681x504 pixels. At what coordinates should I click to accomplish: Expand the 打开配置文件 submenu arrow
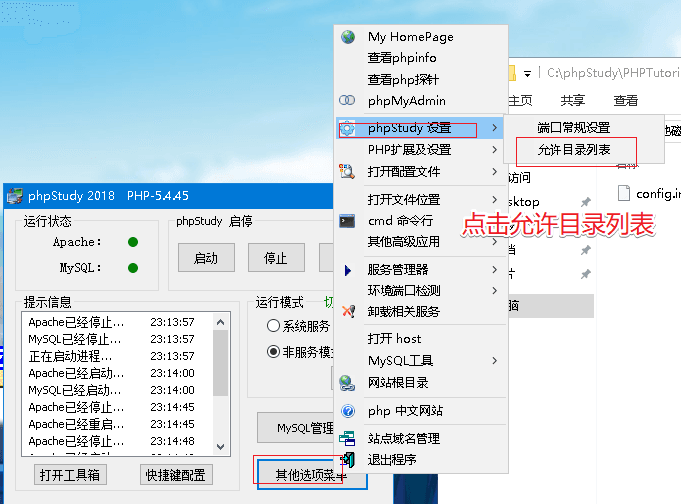coord(495,172)
